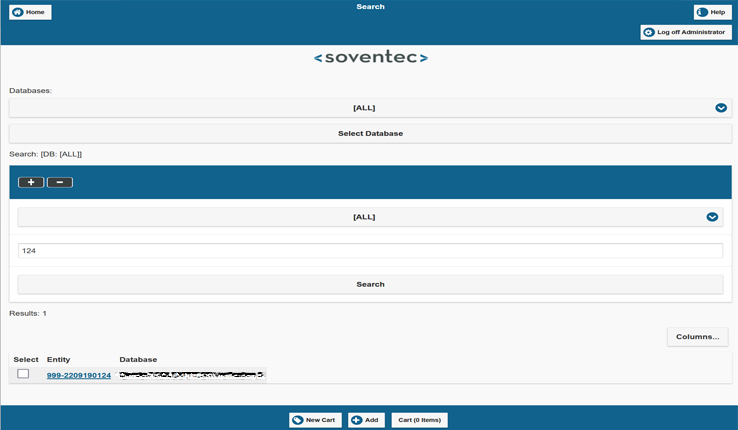738x430 pixels.
Task: Run the Search button
Action: pyautogui.click(x=370, y=284)
